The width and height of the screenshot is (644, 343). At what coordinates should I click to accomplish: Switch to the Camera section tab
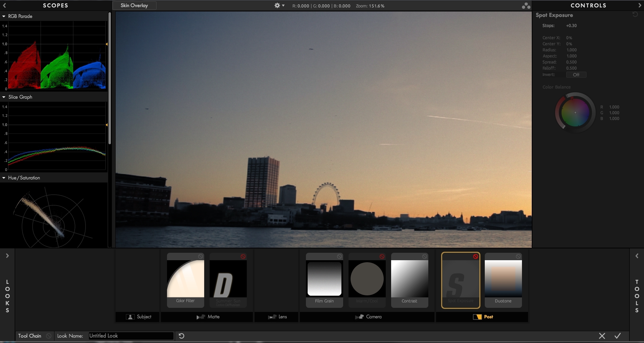click(367, 317)
